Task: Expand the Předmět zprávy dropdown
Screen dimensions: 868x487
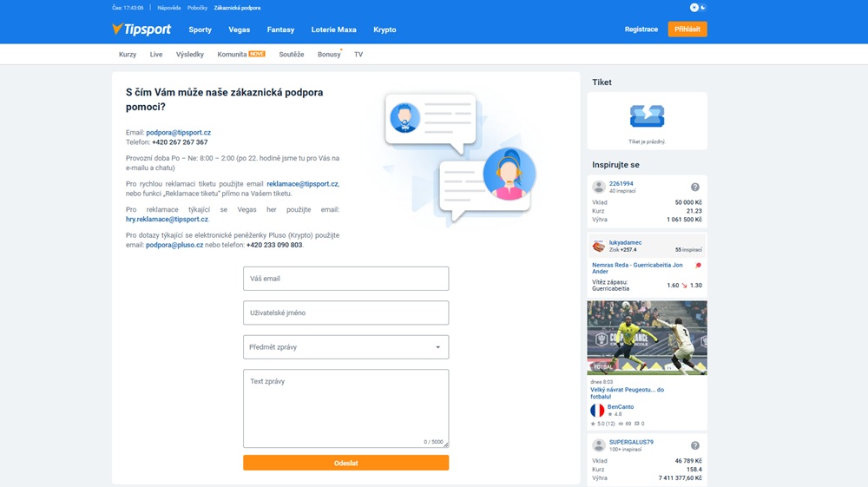Action: click(345, 347)
